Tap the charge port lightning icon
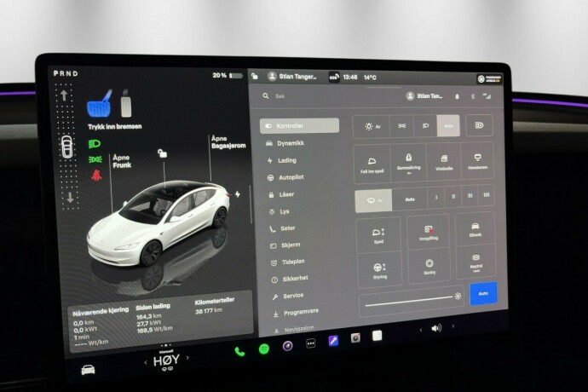The height and width of the screenshot is (392, 588). pyautogui.click(x=238, y=194)
